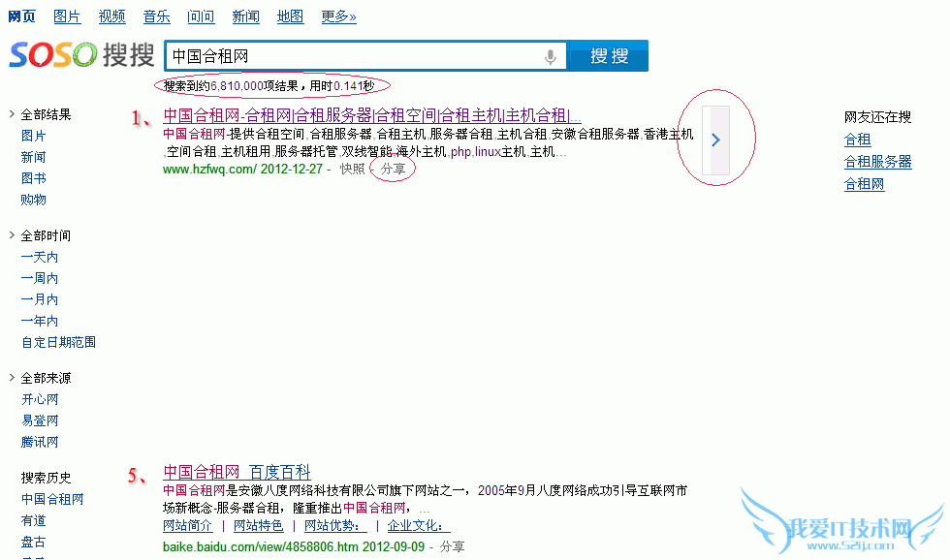
Task: Filter results by 新闻 in sidebar
Action: tap(33, 157)
